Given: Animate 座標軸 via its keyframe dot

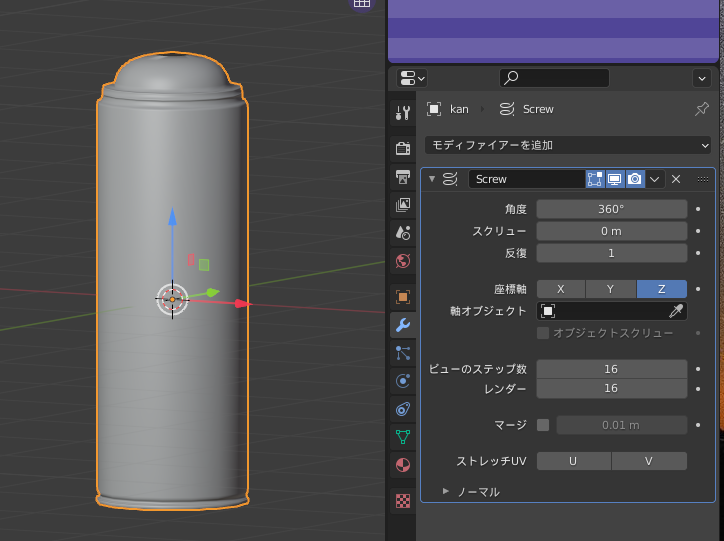Looking at the screenshot, I should point(698,289).
